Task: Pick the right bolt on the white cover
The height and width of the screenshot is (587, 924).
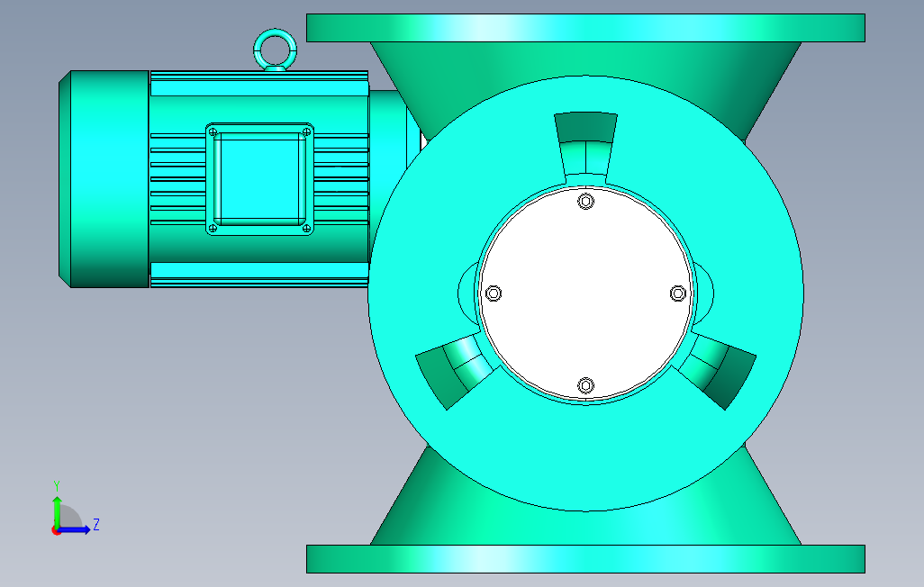Action: [678, 293]
